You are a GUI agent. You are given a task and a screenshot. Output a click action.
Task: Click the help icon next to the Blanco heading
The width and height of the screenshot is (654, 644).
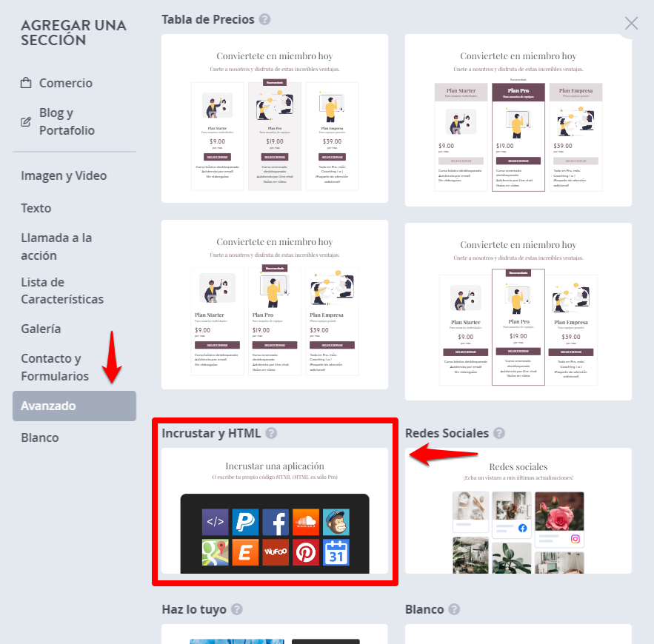coord(454,609)
